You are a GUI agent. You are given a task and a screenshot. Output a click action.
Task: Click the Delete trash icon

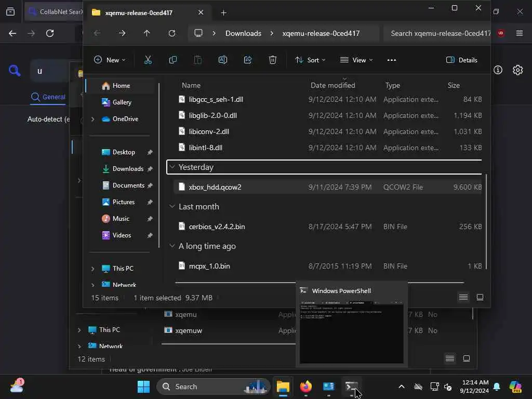[272, 60]
